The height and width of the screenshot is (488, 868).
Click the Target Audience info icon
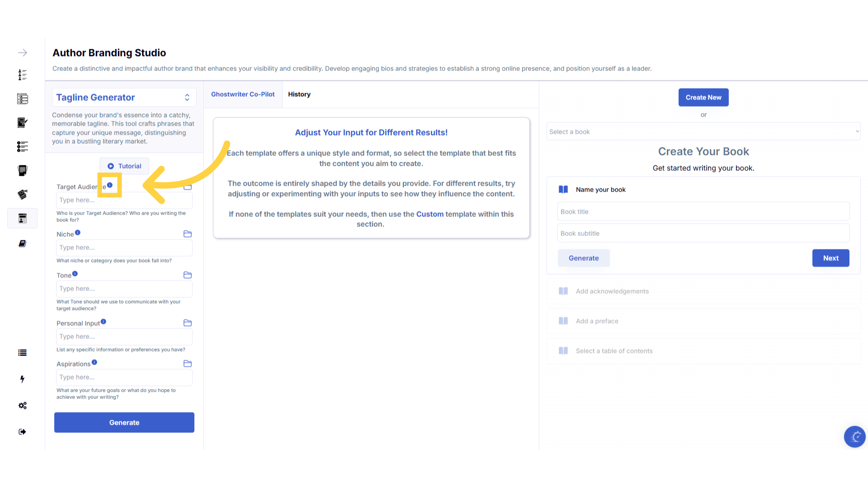110,185
